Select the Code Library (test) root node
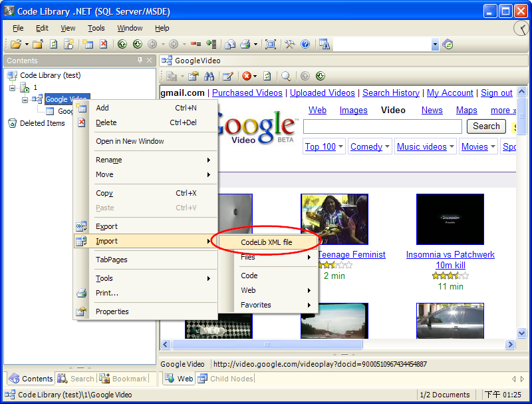This screenshot has height=404, width=532. click(x=51, y=75)
